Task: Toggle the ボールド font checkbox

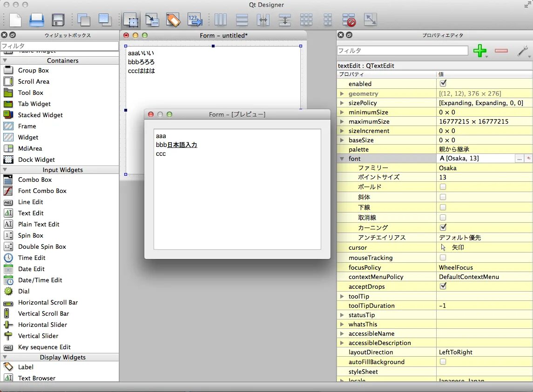Action: 443,187
